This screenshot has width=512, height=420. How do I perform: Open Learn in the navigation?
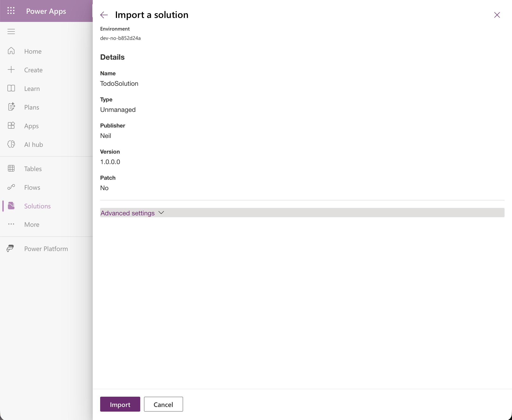click(x=32, y=89)
